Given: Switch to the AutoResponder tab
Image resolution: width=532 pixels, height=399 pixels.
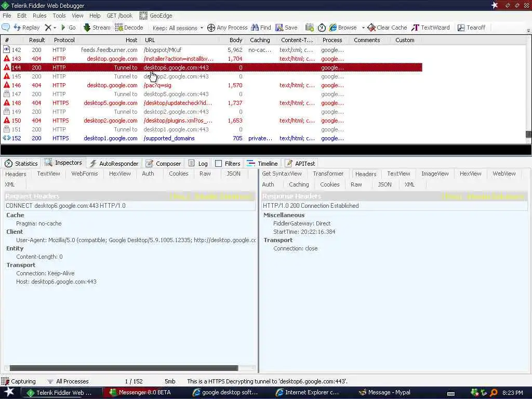Looking at the screenshot, I should (114, 164).
